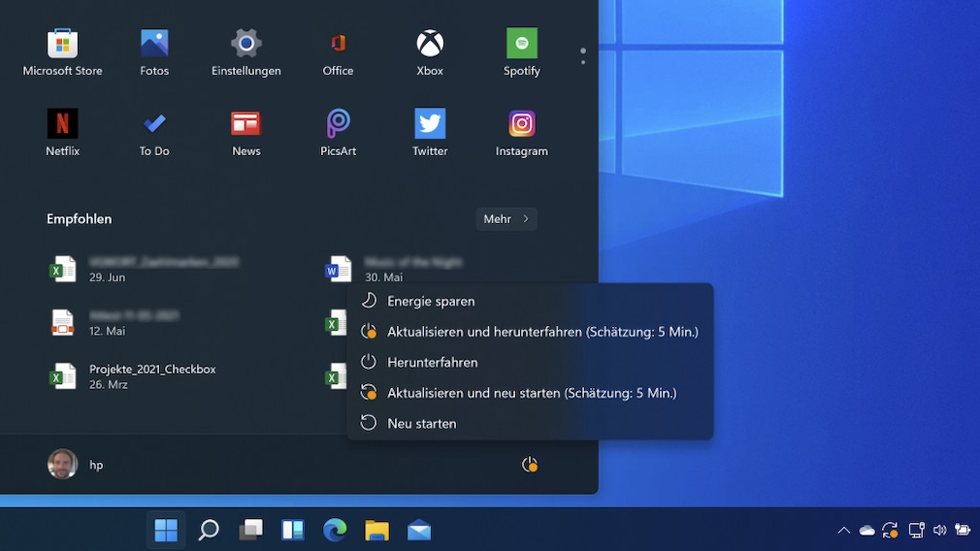Launch PicsArt from pinned apps
Screen dimensions: 980x551
338,133
